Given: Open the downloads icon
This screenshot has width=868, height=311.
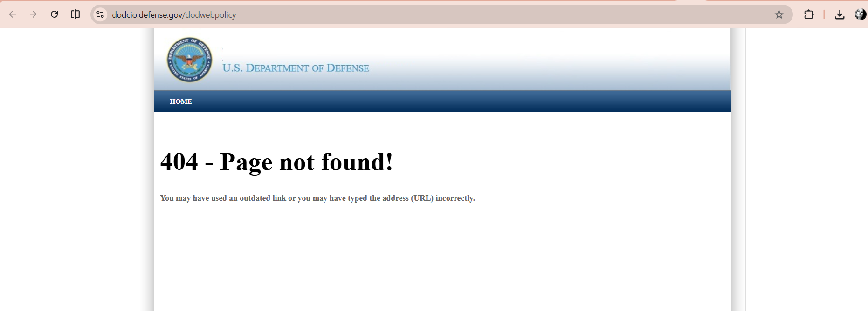Looking at the screenshot, I should (x=840, y=14).
